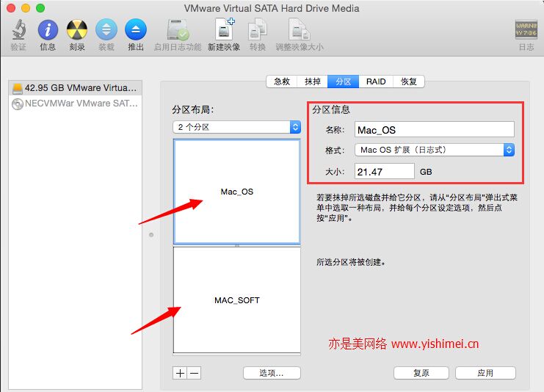
Task: Click the Burn (刻录) radiation icon
Action: (76, 30)
